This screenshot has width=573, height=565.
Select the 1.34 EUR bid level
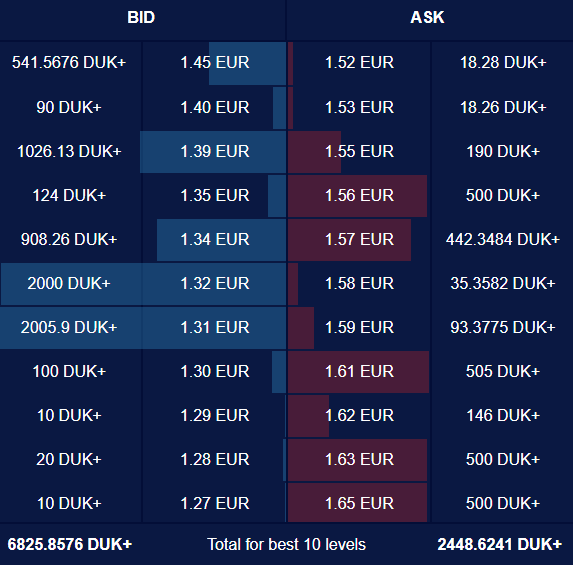point(215,239)
